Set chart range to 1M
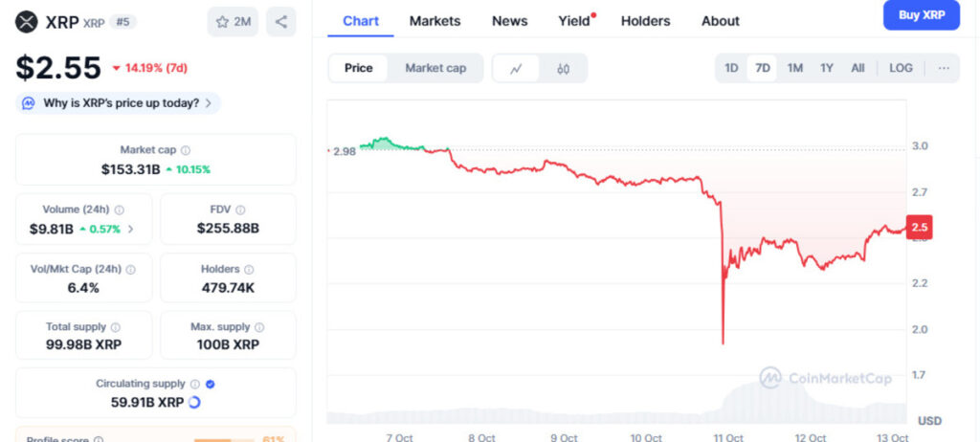Screen dimensions: 980x442 click(795, 68)
